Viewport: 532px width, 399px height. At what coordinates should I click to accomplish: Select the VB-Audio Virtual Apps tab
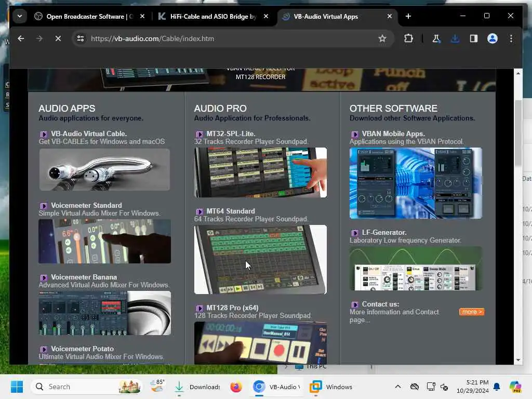[x=326, y=16]
